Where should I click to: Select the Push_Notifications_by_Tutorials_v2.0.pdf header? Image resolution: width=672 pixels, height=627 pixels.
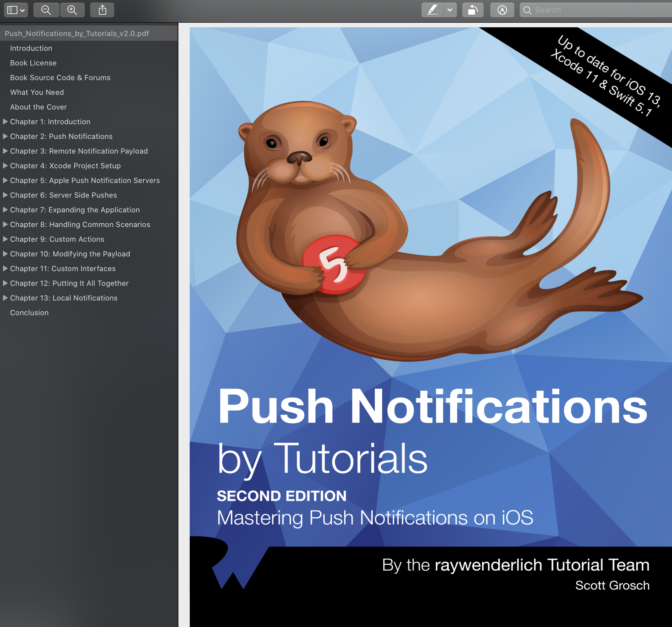(x=77, y=33)
